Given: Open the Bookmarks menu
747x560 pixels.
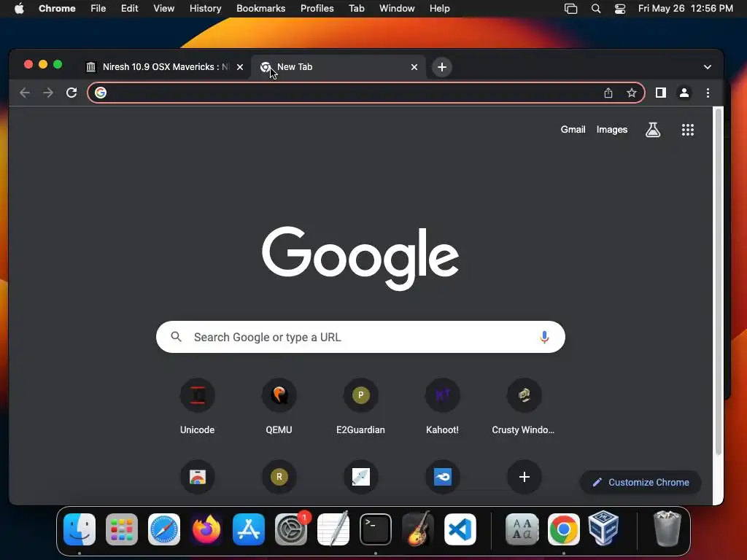Looking at the screenshot, I should 260,9.
